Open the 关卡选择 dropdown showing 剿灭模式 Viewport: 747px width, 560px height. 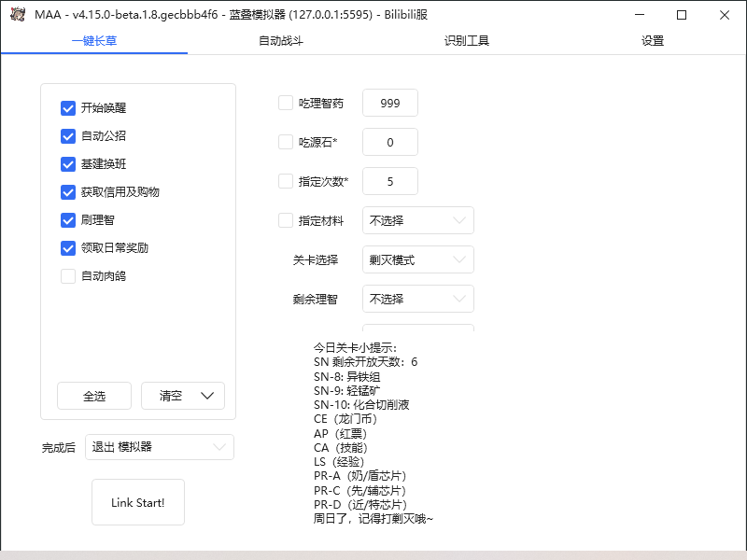coord(417,259)
